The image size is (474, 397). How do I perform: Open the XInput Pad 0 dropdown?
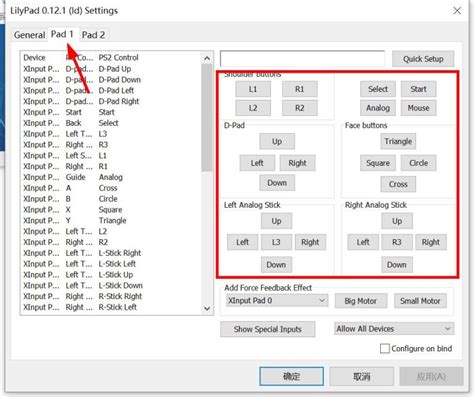tap(277, 301)
